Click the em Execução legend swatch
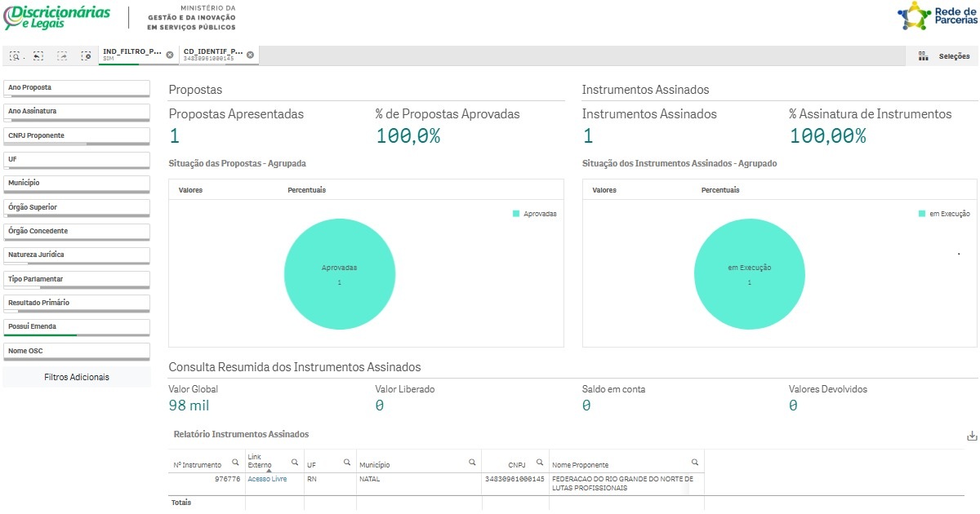The height and width of the screenshot is (514, 980). 922,214
